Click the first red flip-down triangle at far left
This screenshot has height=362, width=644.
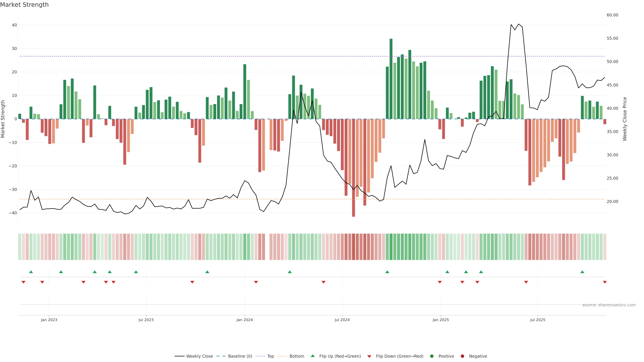tap(23, 282)
